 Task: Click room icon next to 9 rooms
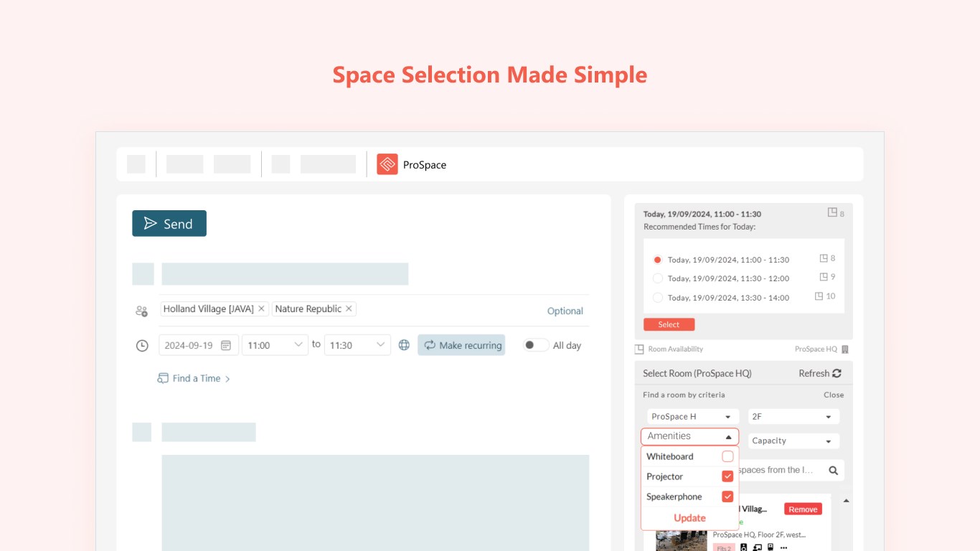point(824,277)
